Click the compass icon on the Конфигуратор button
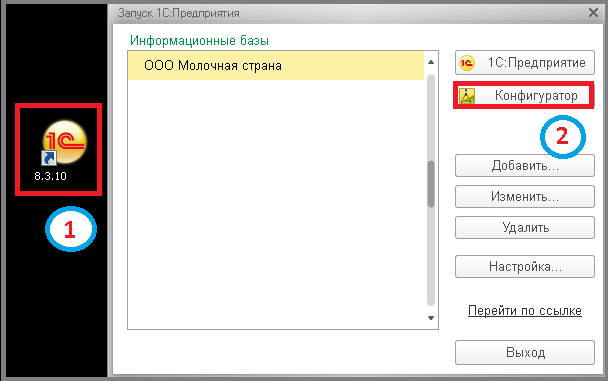The image size is (608, 381). (466, 96)
